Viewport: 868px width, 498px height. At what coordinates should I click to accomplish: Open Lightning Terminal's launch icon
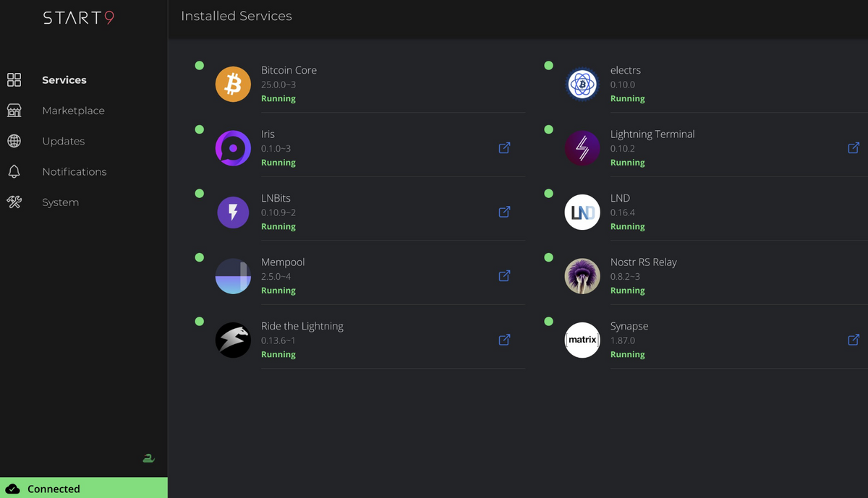point(854,148)
